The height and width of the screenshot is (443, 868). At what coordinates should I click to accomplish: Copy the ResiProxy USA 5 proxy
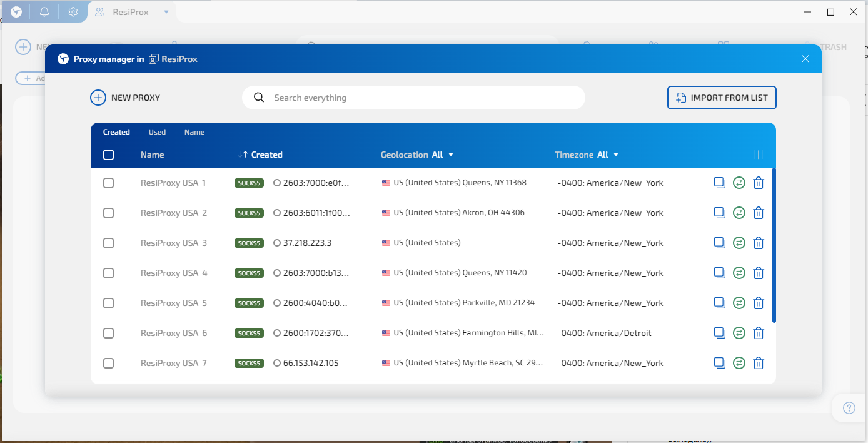pyautogui.click(x=720, y=303)
